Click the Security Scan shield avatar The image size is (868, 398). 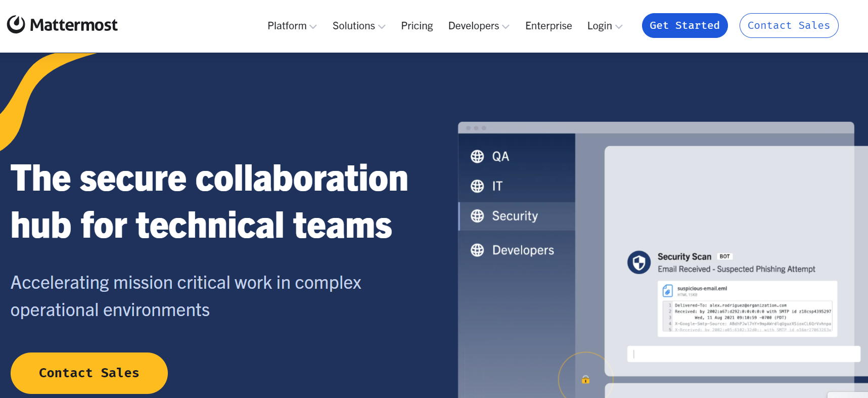click(639, 262)
